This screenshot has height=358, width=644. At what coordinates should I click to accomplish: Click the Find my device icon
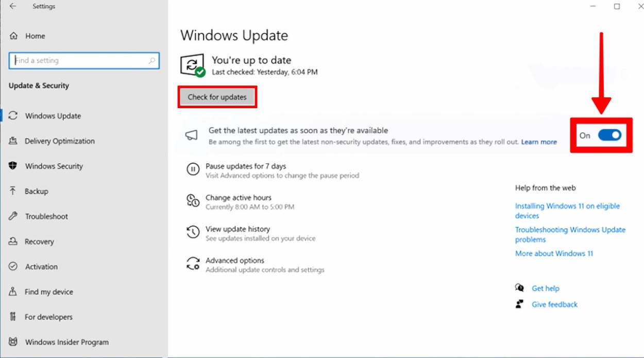13,292
